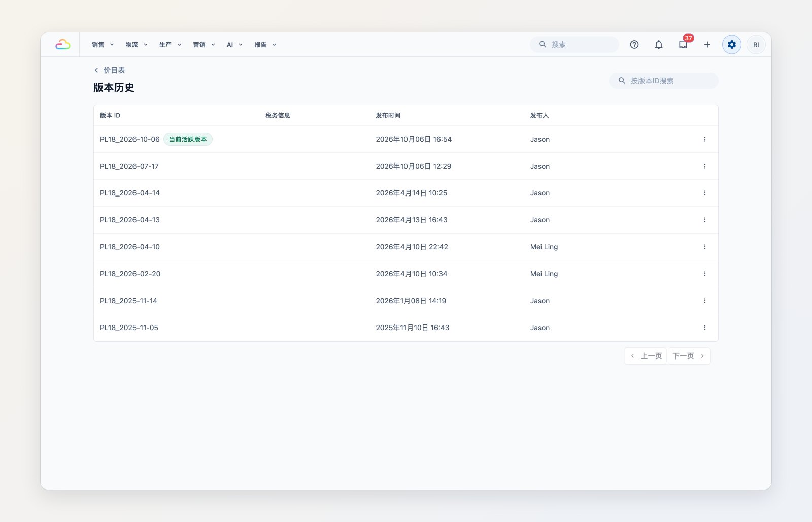Click the plus create icon

707,45
